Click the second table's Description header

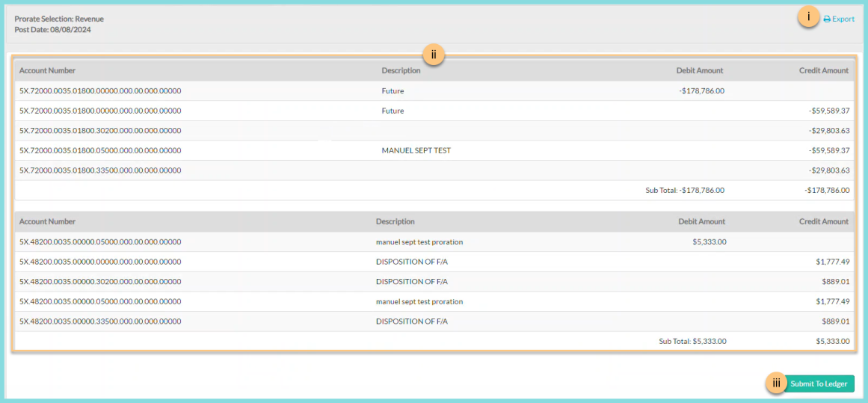coord(395,222)
